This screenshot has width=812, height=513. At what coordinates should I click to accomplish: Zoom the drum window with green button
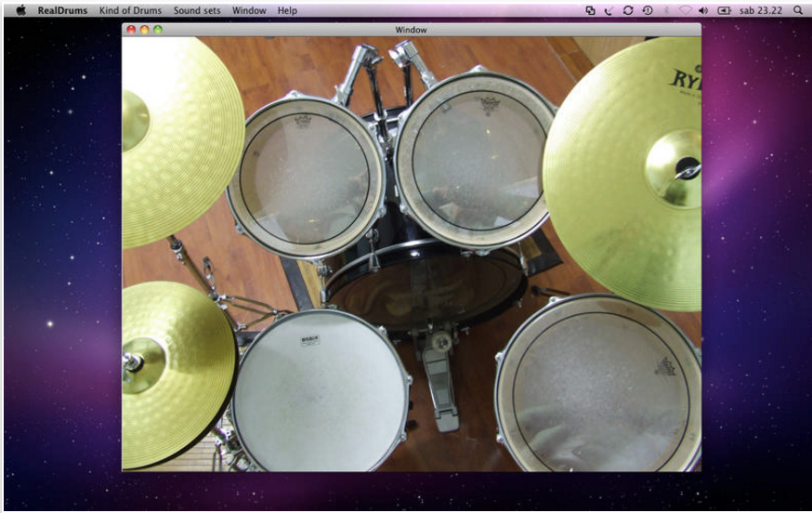158,30
